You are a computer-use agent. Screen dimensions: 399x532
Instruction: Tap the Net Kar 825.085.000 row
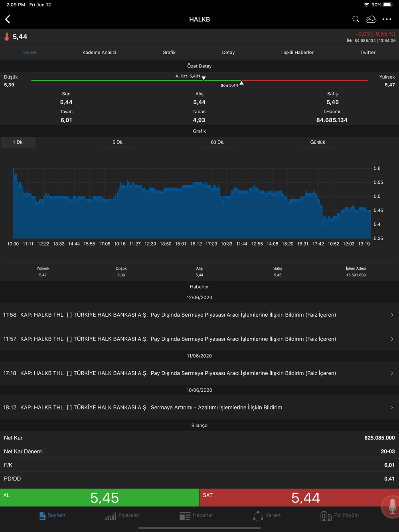coord(199,438)
